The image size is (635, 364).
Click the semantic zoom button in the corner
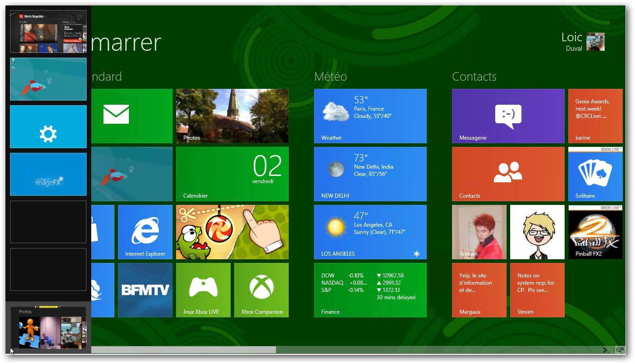[x=620, y=350]
